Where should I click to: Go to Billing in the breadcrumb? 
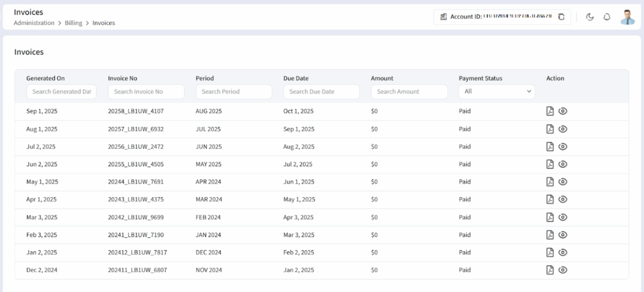coord(74,23)
